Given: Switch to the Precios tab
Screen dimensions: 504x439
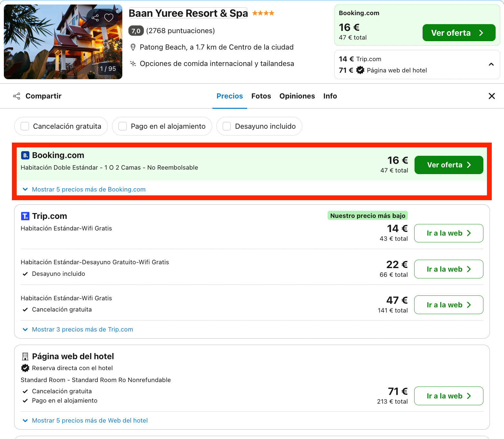Looking at the screenshot, I should [x=230, y=96].
